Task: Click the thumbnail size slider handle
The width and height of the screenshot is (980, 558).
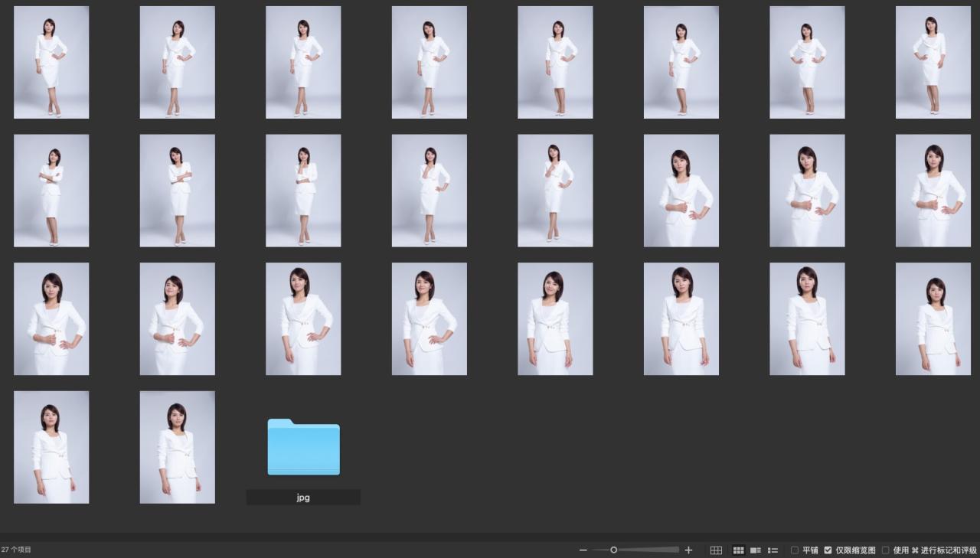Action: (613, 550)
